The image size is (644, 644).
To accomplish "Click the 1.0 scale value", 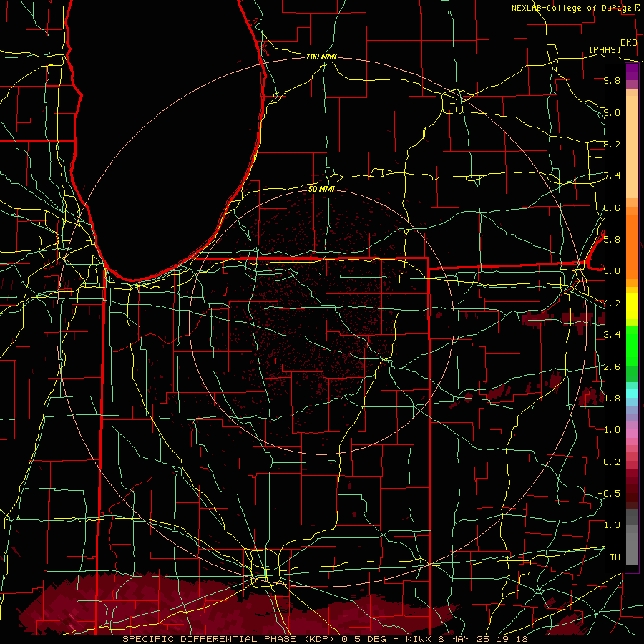I will [x=612, y=430].
